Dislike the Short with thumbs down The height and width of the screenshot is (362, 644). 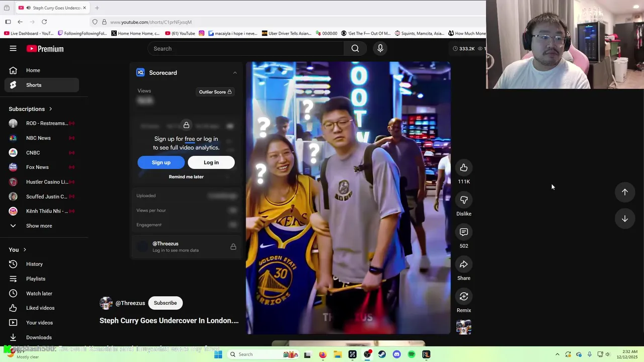pyautogui.click(x=464, y=200)
